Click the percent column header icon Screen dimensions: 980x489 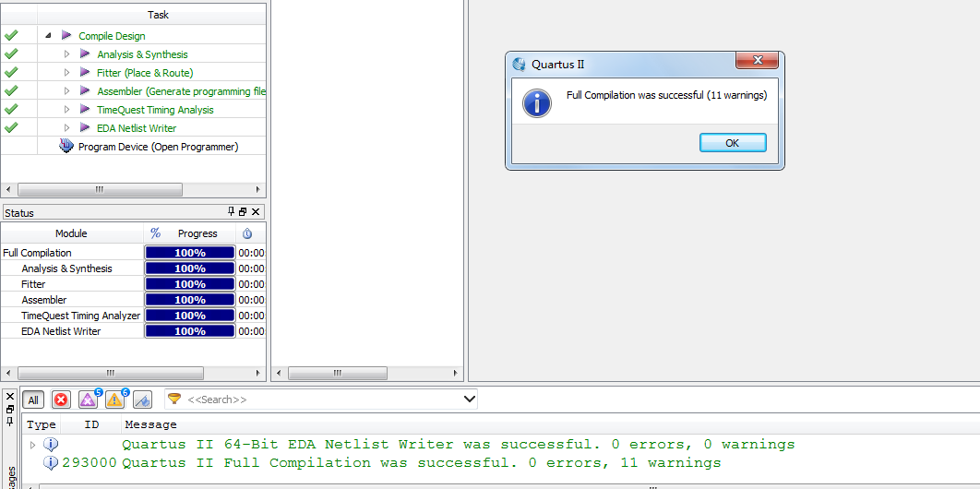[156, 233]
